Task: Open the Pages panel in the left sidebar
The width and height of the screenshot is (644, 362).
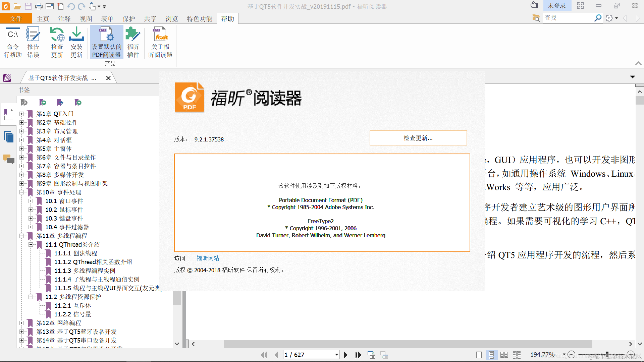Action: [x=9, y=137]
